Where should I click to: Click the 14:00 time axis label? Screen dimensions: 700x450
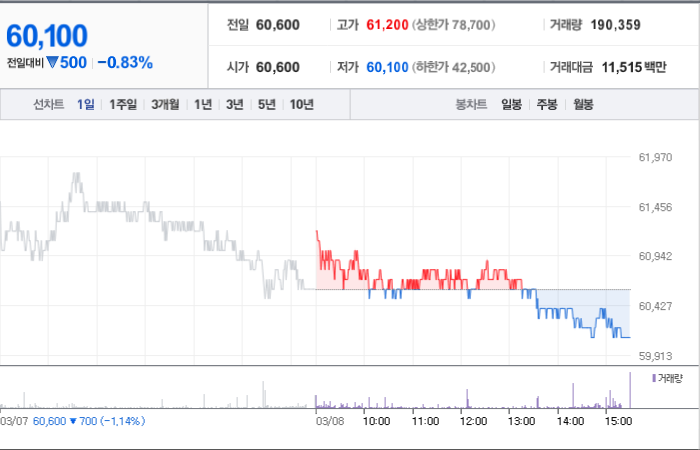click(570, 421)
